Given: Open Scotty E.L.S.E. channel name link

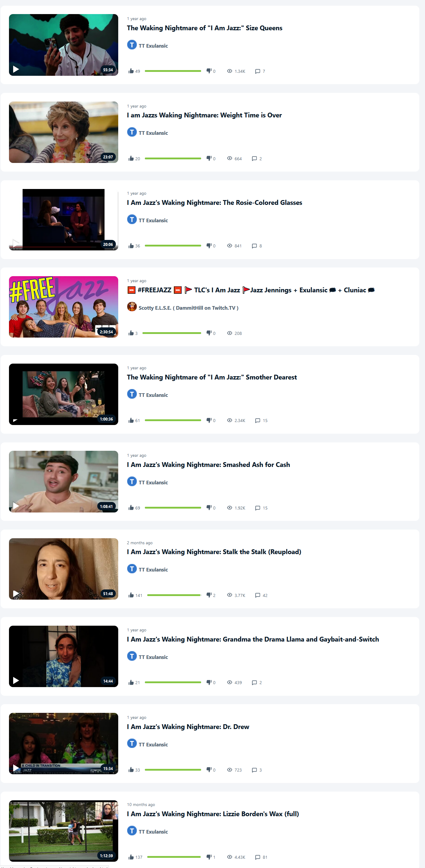Looking at the screenshot, I should 189,308.
